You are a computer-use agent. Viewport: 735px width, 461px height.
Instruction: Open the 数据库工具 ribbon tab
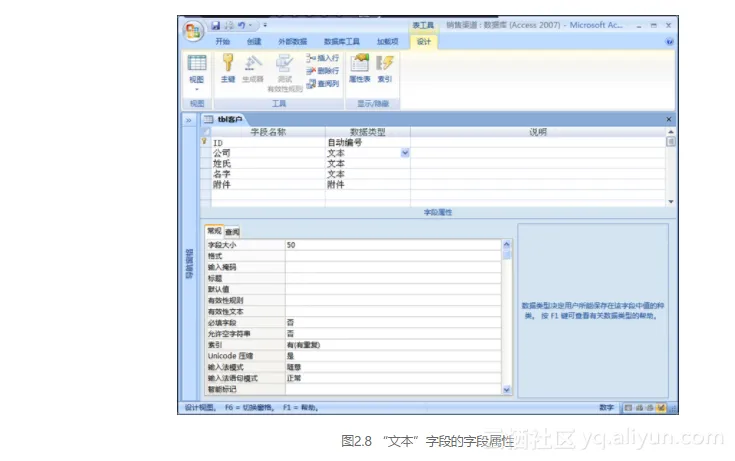tap(342, 42)
